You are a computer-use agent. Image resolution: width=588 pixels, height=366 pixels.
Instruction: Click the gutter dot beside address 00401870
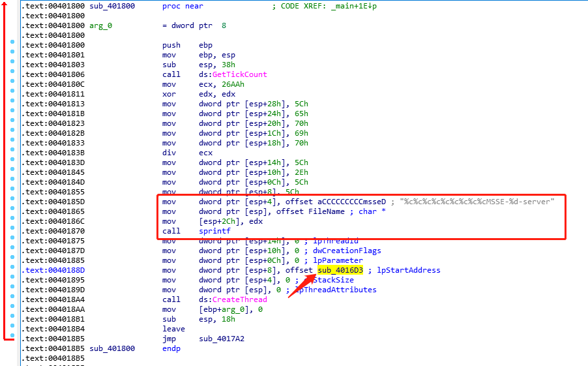(13, 231)
